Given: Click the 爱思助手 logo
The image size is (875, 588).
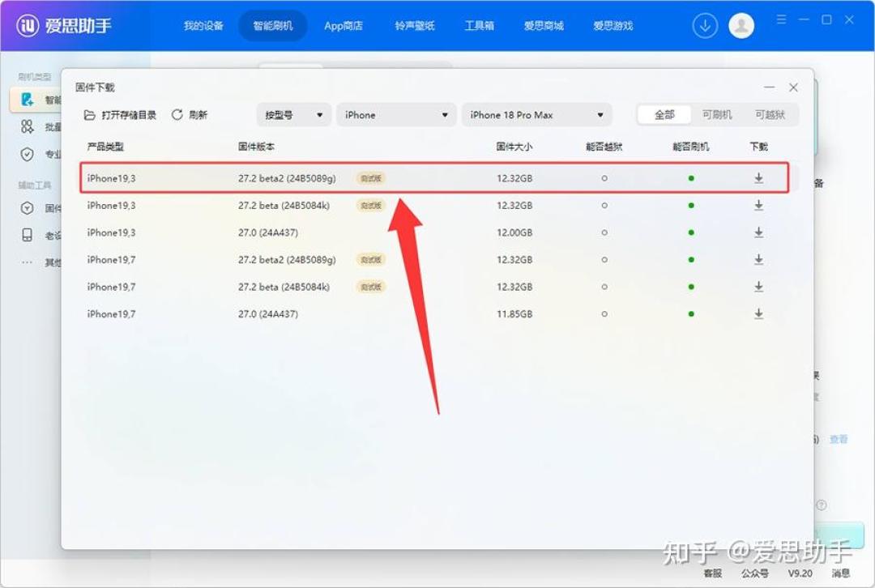Looking at the screenshot, I should (x=64, y=26).
